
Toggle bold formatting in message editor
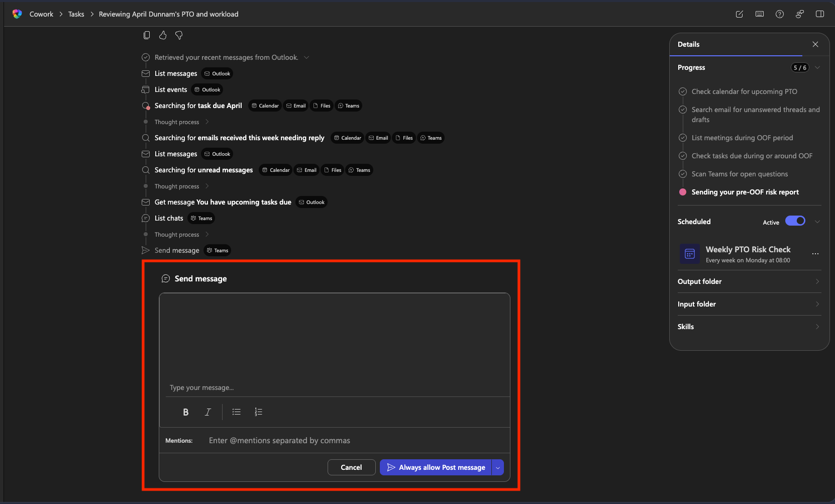[x=186, y=412]
